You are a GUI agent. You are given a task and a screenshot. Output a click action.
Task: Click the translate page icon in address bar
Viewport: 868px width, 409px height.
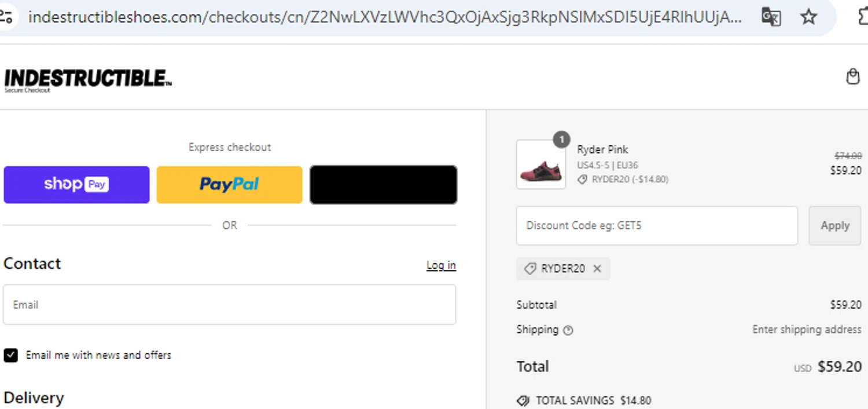tap(771, 17)
